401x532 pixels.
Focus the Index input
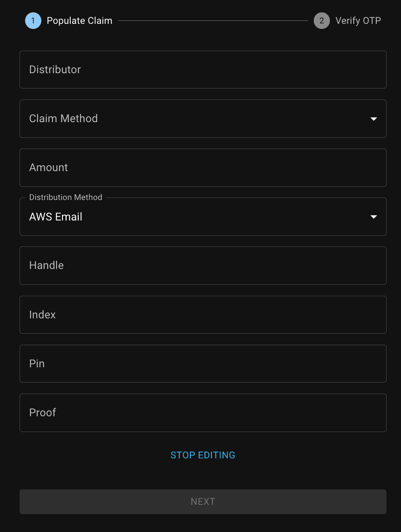tap(203, 315)
